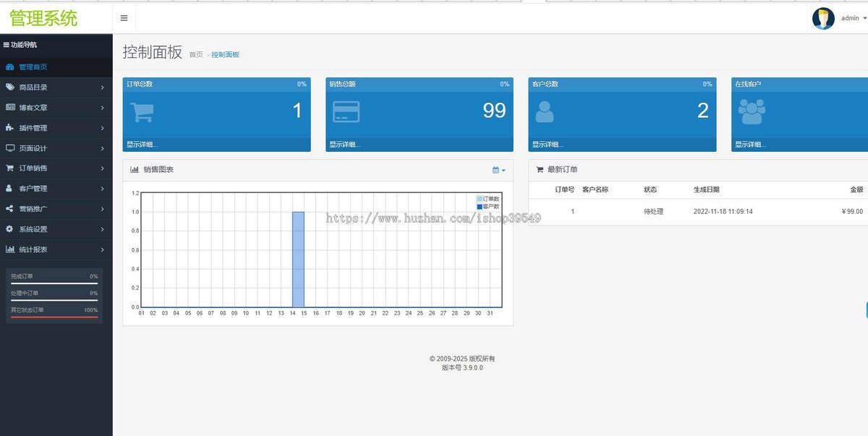Click cart icon beside 订单销售
This screenshot has width=868, height=436.
9,168
